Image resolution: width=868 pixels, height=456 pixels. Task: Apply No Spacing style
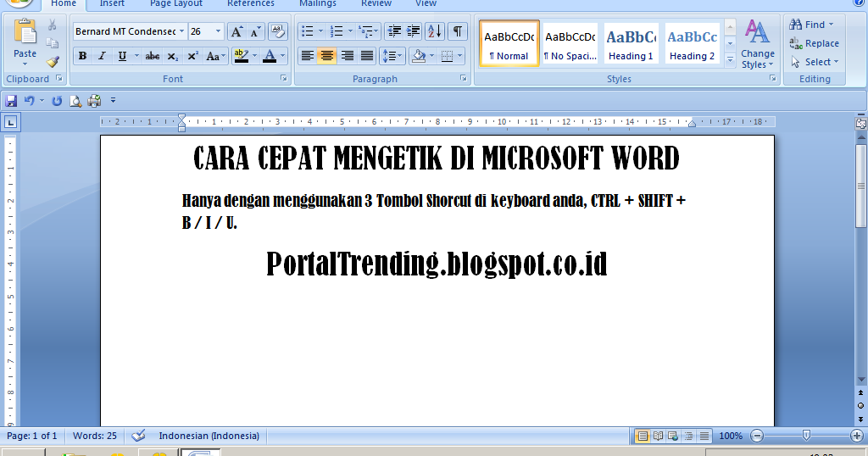click(x=570, y=44)
